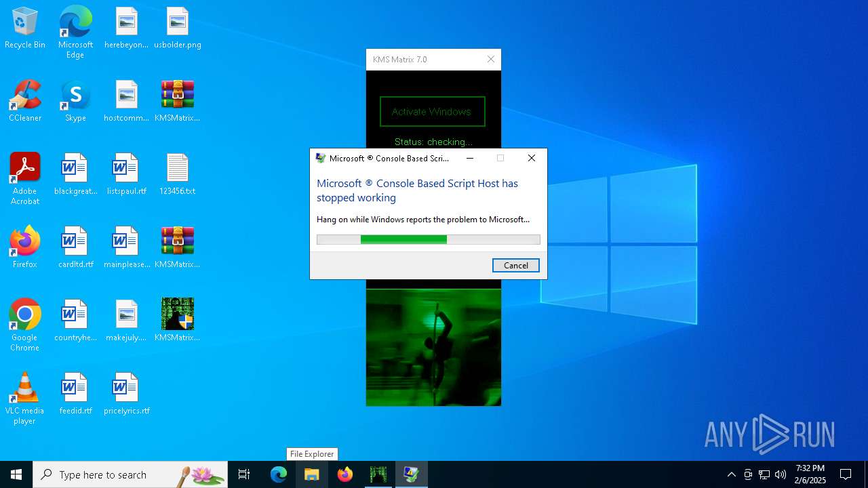Click the taskbar search box
The width and height of the screenshot is (868, 488).
point(130,474)
